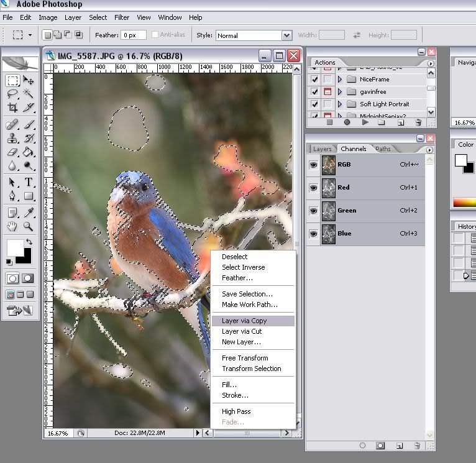
Task: Click the foreground color swatch in toolbox
Action: (15, 247)
